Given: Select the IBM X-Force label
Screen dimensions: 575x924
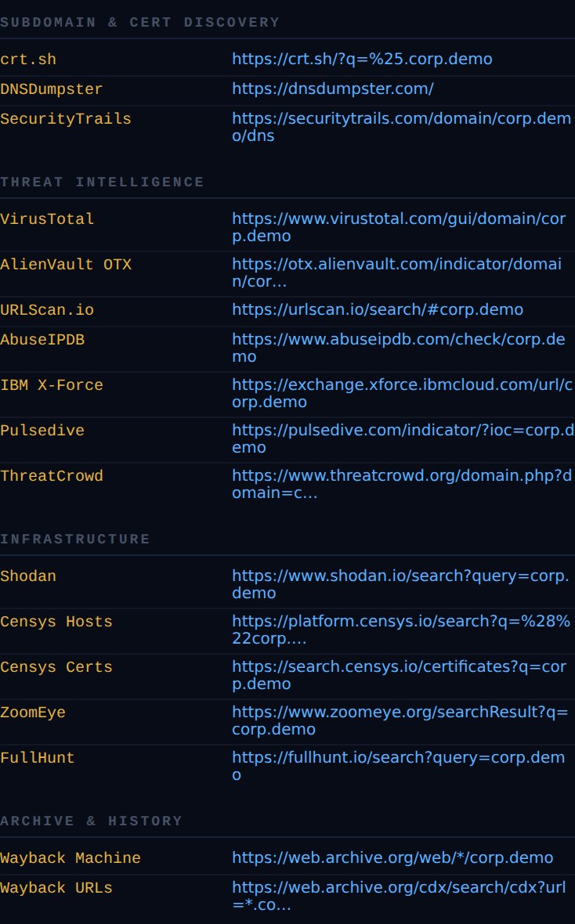Looking at the screenshot, I should [51, 385].
